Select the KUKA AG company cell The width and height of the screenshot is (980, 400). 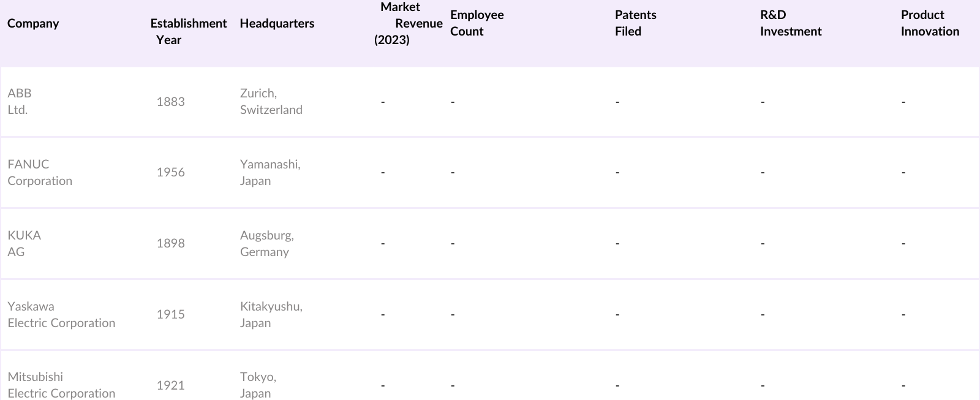click(24, 244)
